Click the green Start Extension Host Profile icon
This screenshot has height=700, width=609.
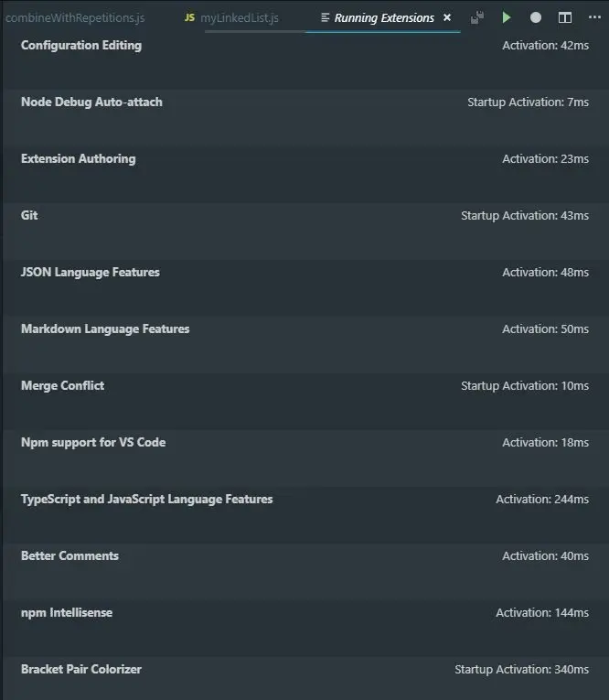click(506, 17)
